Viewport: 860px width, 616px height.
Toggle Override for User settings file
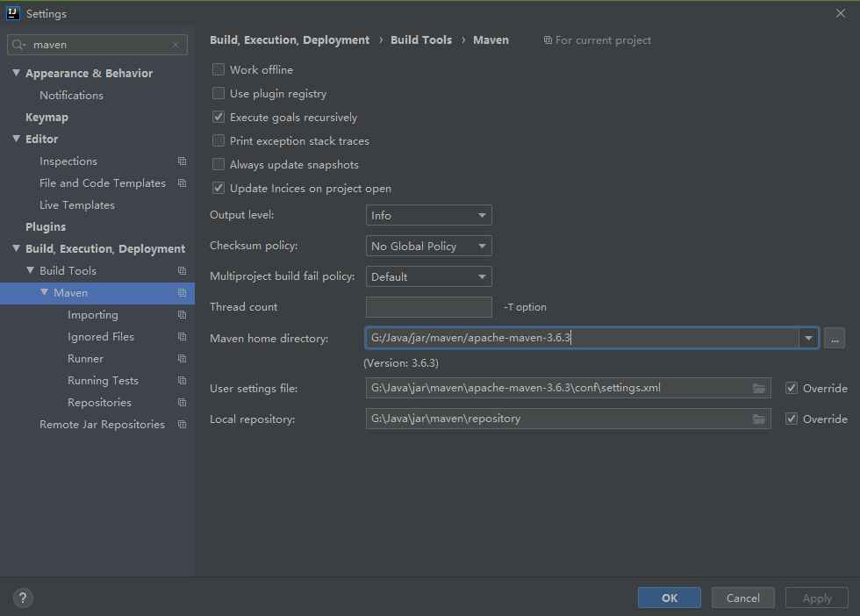[792, 389]
